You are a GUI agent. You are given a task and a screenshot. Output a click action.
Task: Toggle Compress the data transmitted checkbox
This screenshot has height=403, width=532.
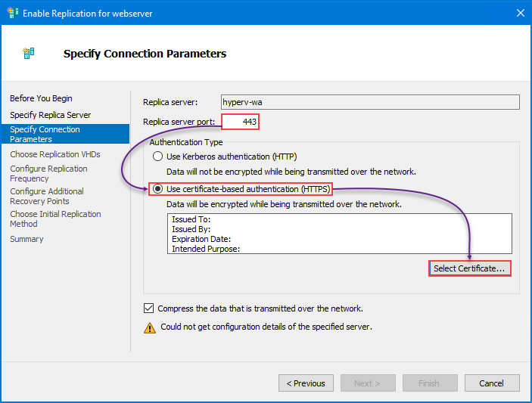(148, 308)
